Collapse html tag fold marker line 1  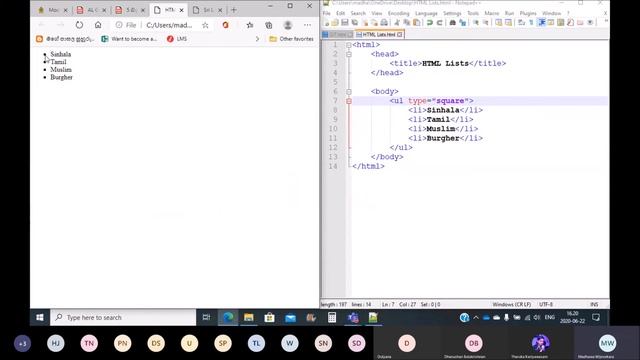pyautogui.click(x=349, y=45)
